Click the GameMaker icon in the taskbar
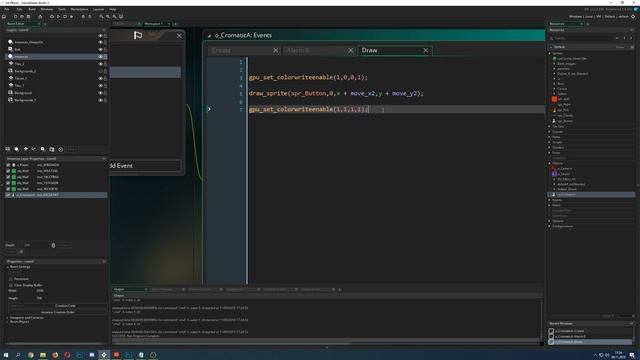This screenshot has height=360, width=640. point(104,355)
